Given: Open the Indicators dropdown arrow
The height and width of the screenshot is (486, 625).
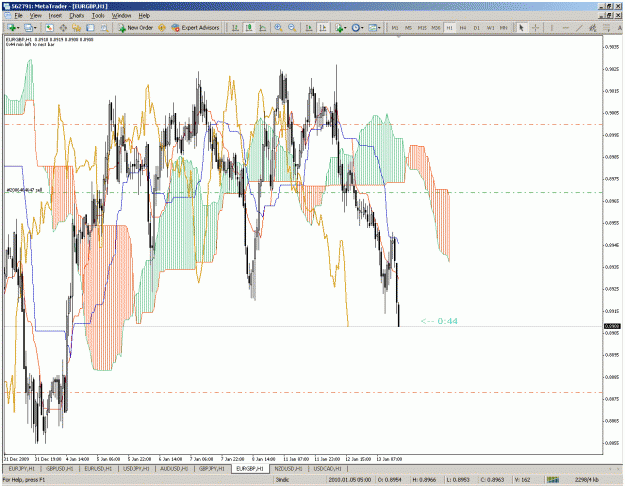Looking at the screenshot, I should click(345, 28).
